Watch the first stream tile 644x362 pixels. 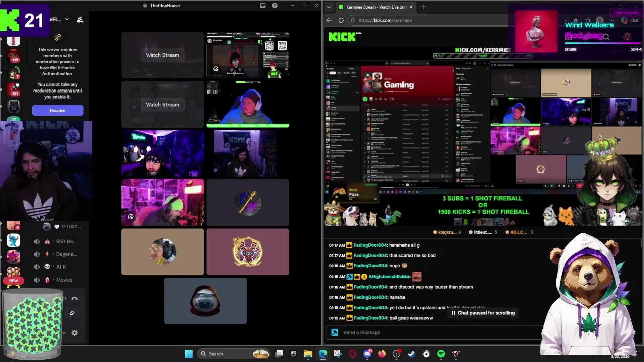coord(163,55)
